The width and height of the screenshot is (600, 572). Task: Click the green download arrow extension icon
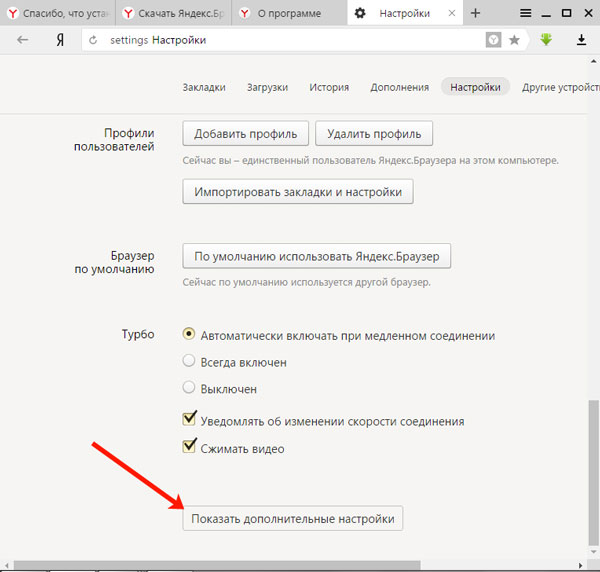[x=546, y=40]
